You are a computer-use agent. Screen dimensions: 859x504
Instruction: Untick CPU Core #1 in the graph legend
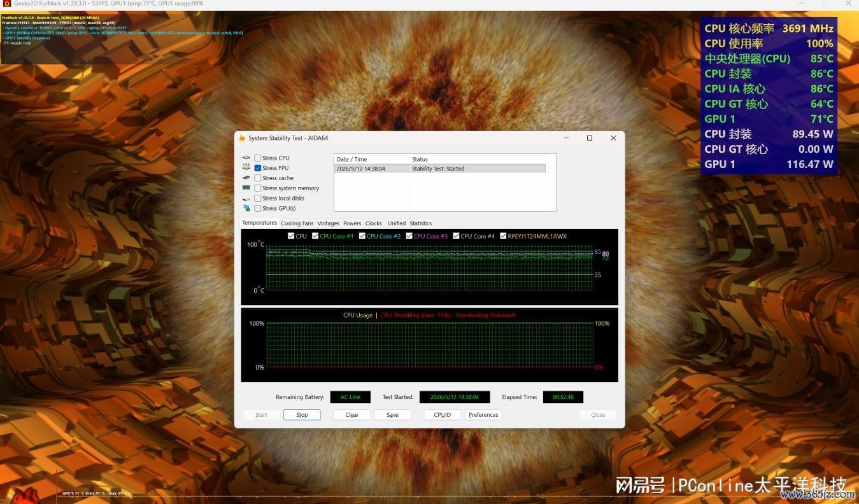[x=315, y=236]
